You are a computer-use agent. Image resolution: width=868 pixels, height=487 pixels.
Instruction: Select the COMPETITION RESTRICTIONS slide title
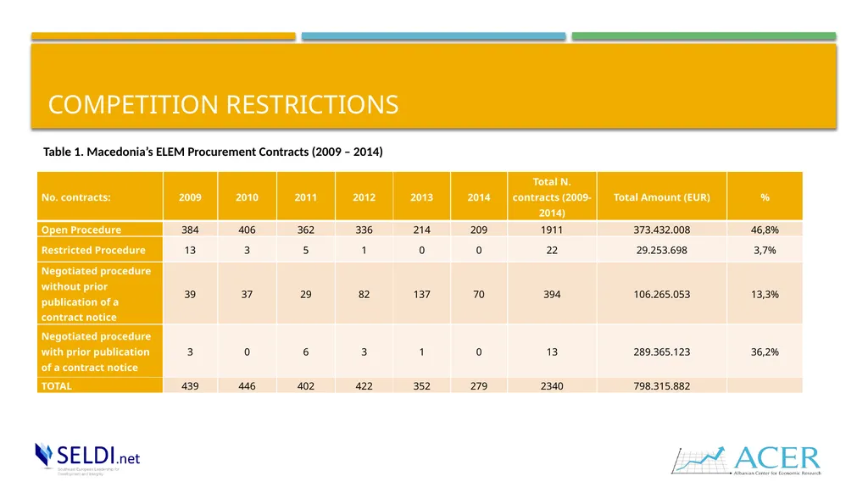[223, 104]
